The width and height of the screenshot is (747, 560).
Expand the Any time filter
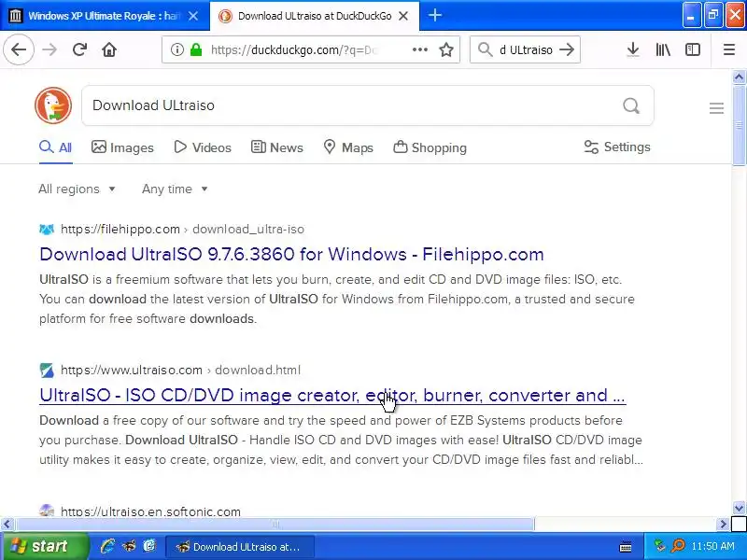click(175, 189)
